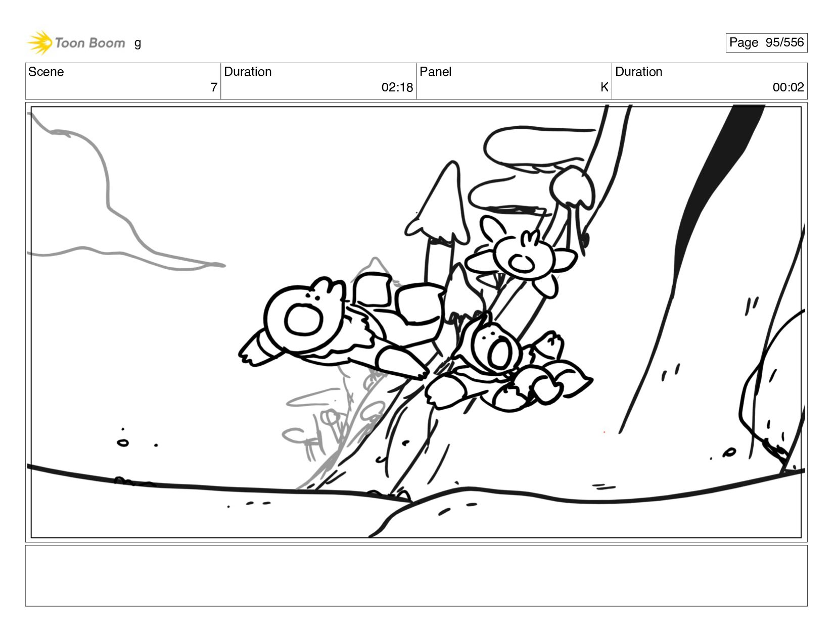The image size is (834, 644).
Task: Click the panel letter 'K'
Action: (x=604, y=87)
